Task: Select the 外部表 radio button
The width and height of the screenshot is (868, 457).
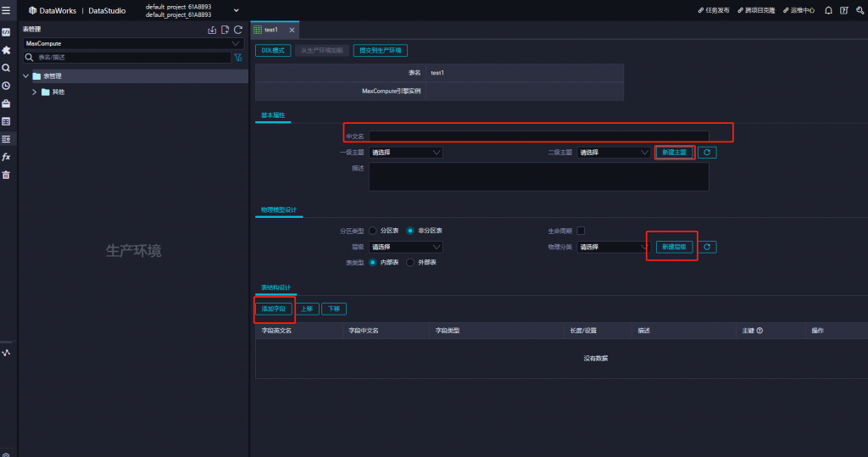Action: (x=410, y=262)
